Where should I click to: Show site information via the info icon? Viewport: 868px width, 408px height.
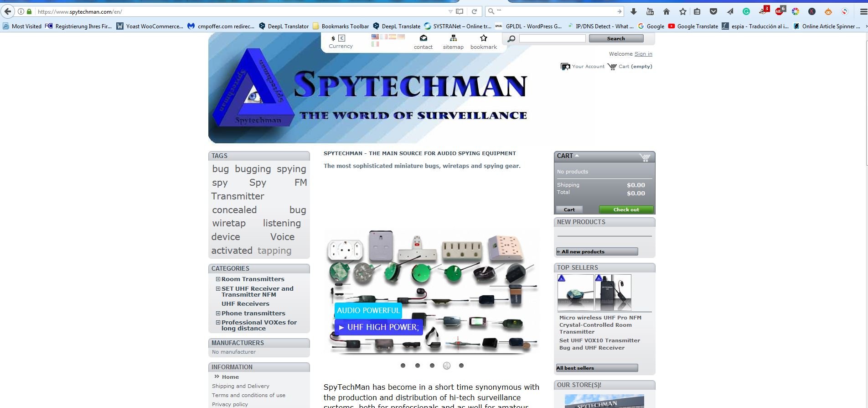coord(21,11)
